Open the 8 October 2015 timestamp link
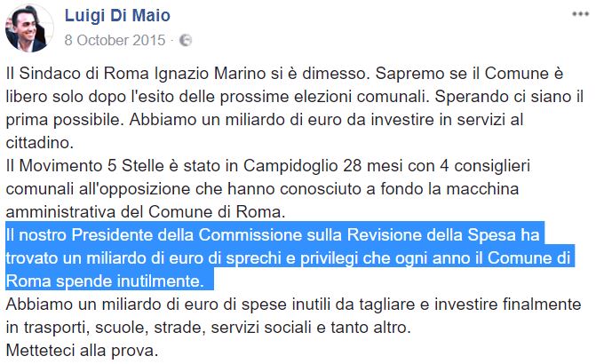The width and height of the screenshot is (596, 364). tap(115, 40)
